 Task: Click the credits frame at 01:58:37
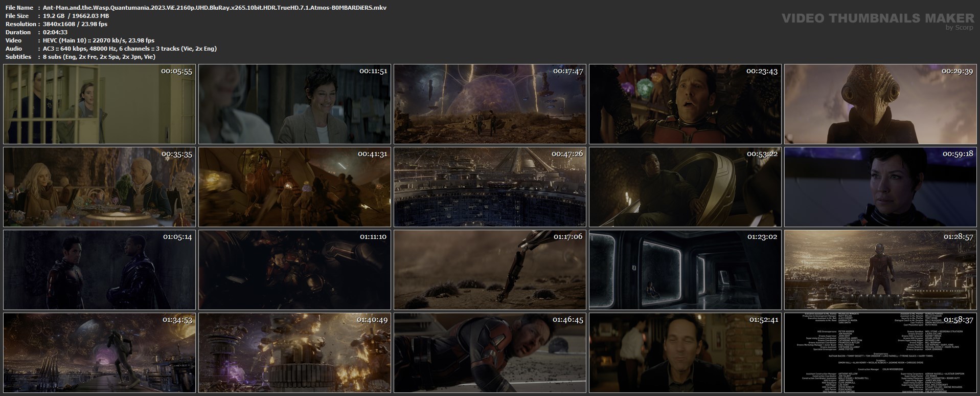(880, 353)
